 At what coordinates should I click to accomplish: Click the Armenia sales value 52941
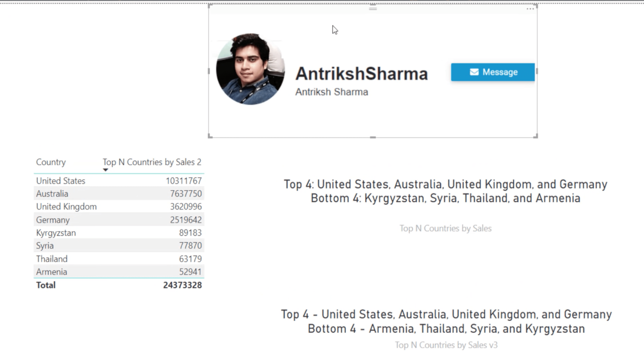click(190, 272)
